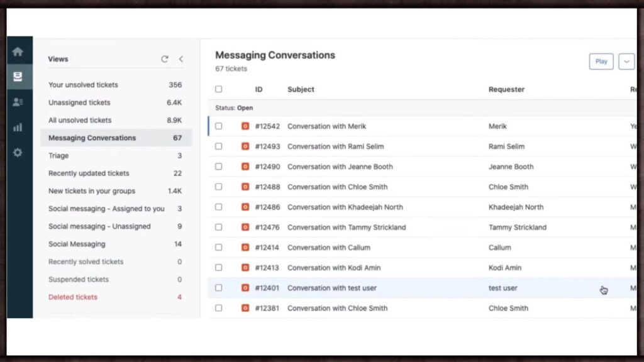Open Conversation with Rami Selim ticket
Screen dimensions: 644x362
tap(336, 146)
